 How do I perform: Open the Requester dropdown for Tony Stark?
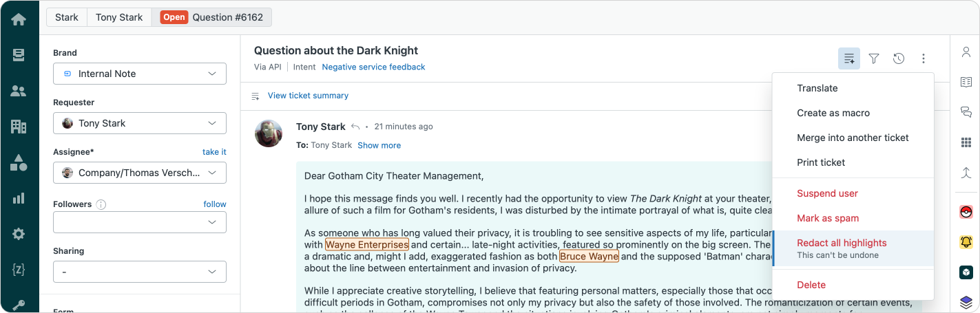[140, 123]
